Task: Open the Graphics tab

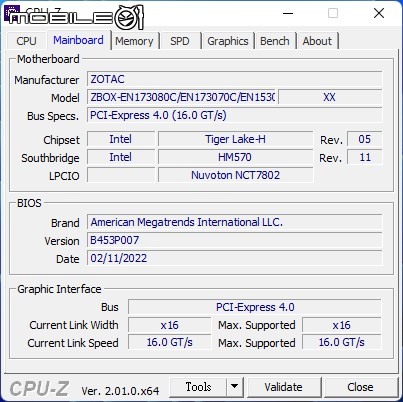Action: point(228,41)
